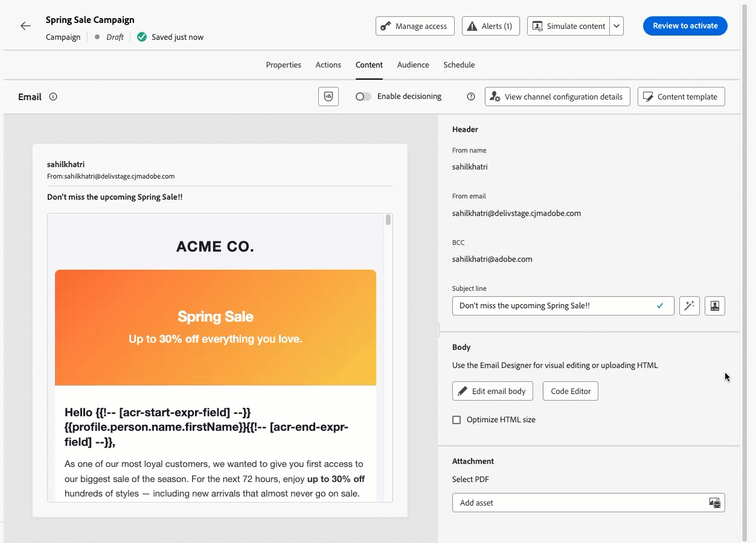Screen dimensions: 756x543
Task: Open View channel configuration details
Action: click(x=557, y=97)
